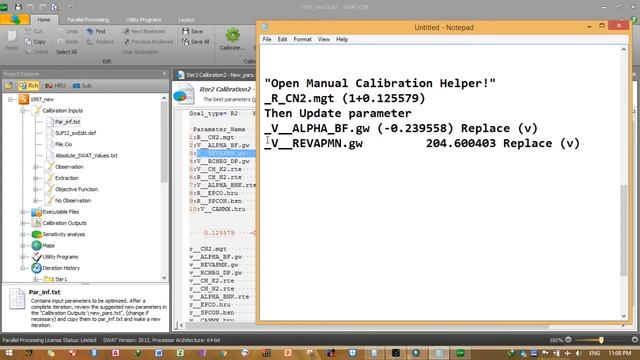
Task: Open Notepad Help menu
Action: tap(342, 39)
